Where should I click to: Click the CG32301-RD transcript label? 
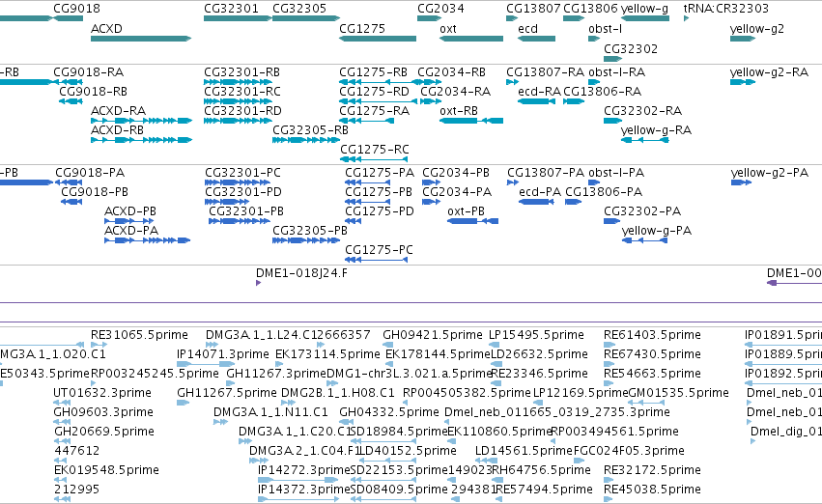point(242,111)
